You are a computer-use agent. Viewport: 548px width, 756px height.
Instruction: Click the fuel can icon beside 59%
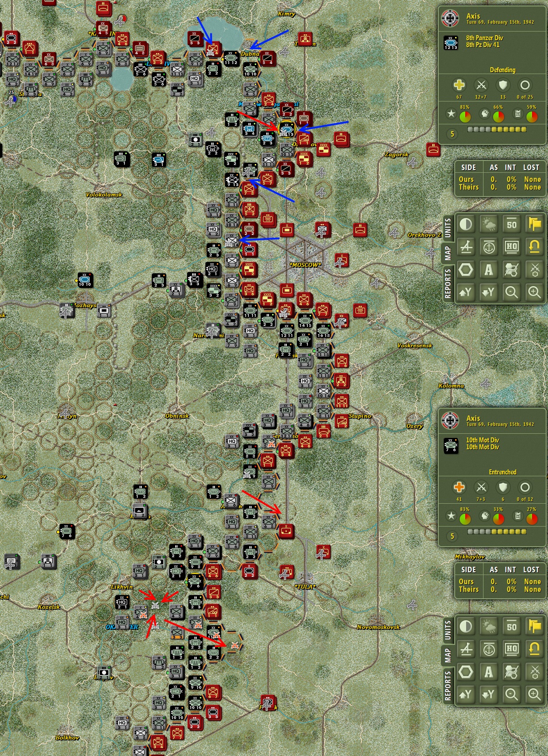(518, 113)
